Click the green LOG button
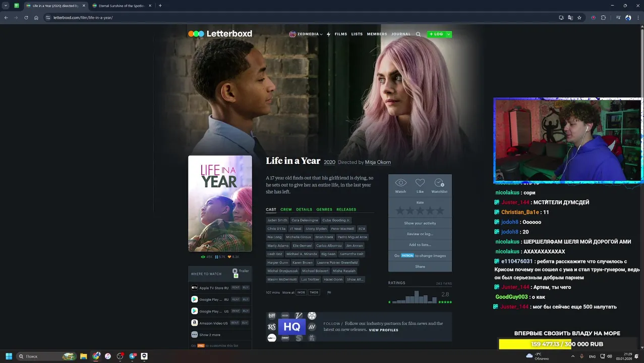The image size is (644, 363). click(436, 34)
